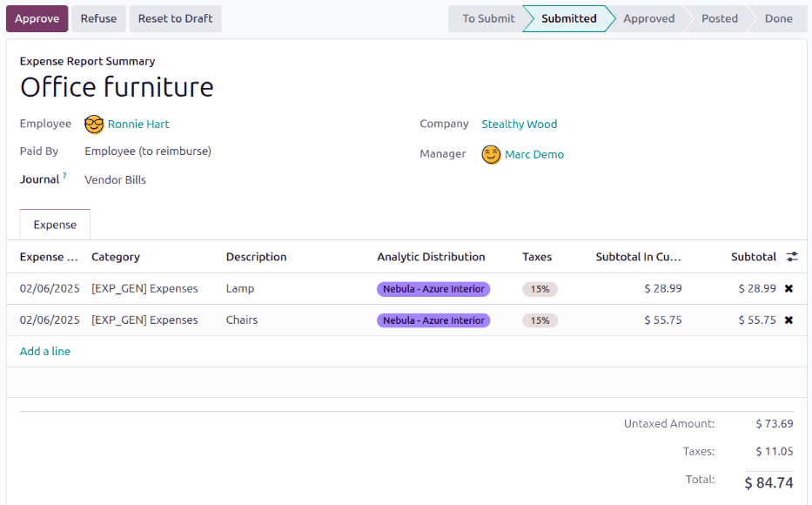
Task: Switch to the Expense tab
Action: tap(54, 224)
